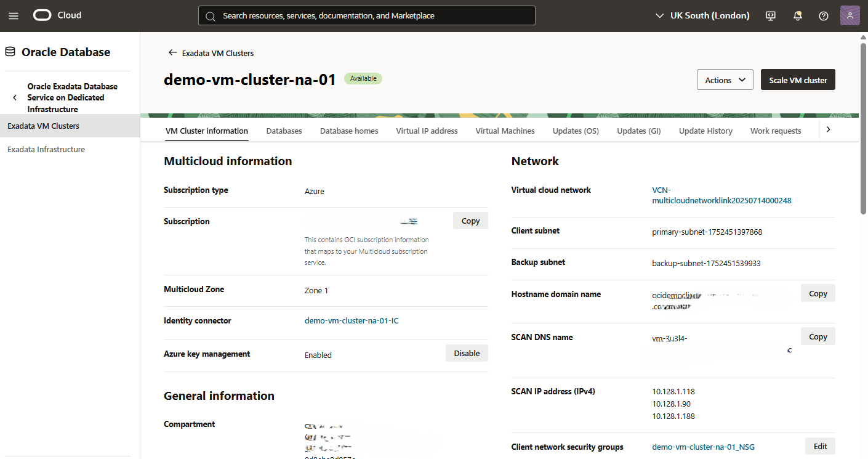Select the Update History tab
Screen dimensions: 868x459
coord(705,131)
